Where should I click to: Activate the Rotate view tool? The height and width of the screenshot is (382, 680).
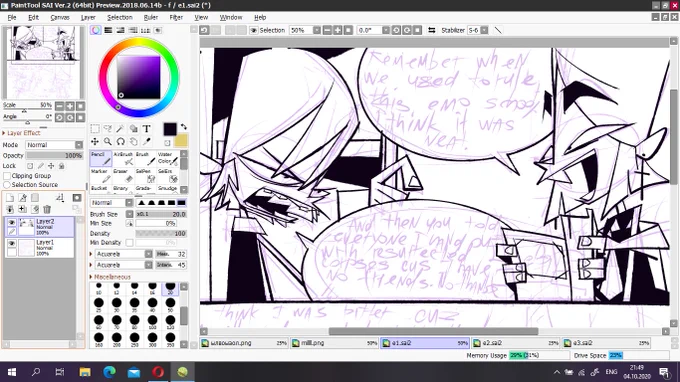[120, 141]
